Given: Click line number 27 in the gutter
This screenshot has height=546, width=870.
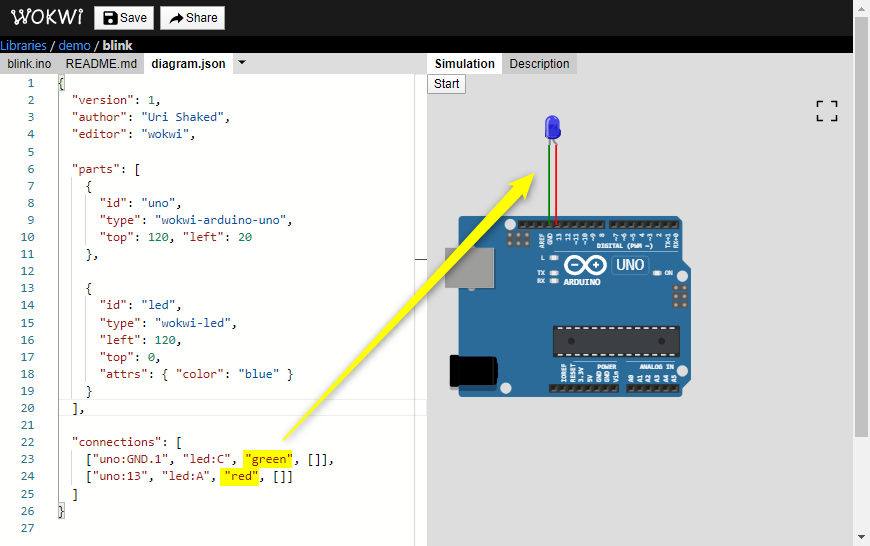Looking at the screenshot, I should pyautogui.click(x=28, y=528).
